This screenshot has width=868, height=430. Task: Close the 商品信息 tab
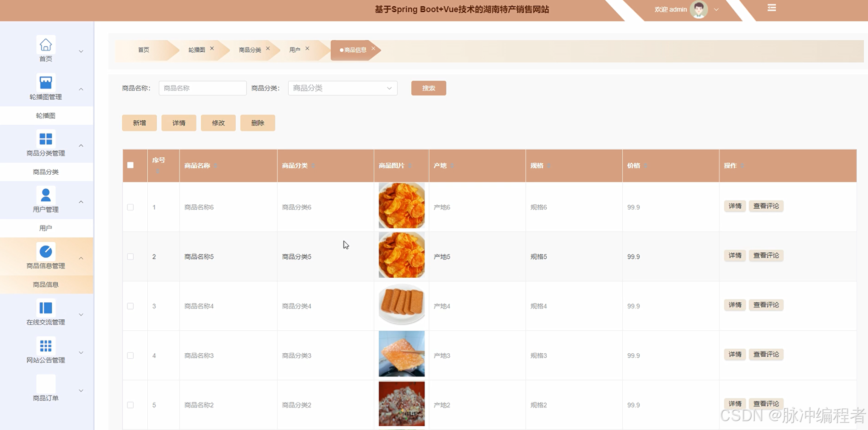[374, 48]
